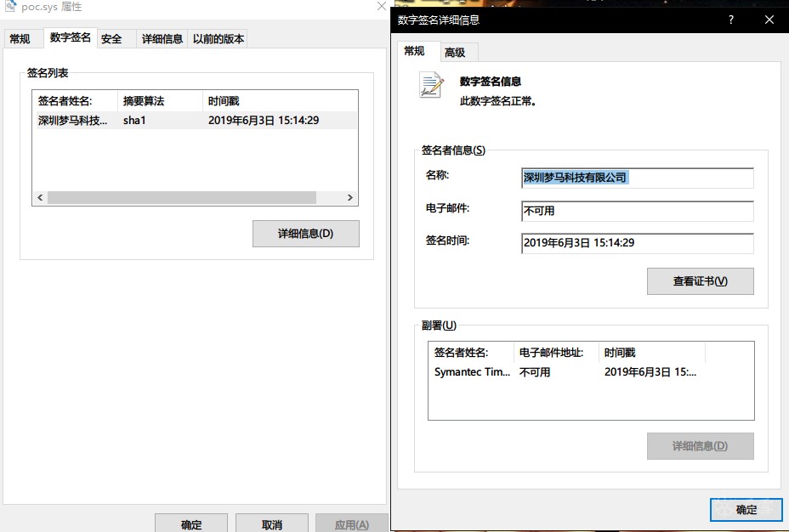Click the 不可用 email cell in 副署 list
789x532 pixels.
(x=535, y=372)
